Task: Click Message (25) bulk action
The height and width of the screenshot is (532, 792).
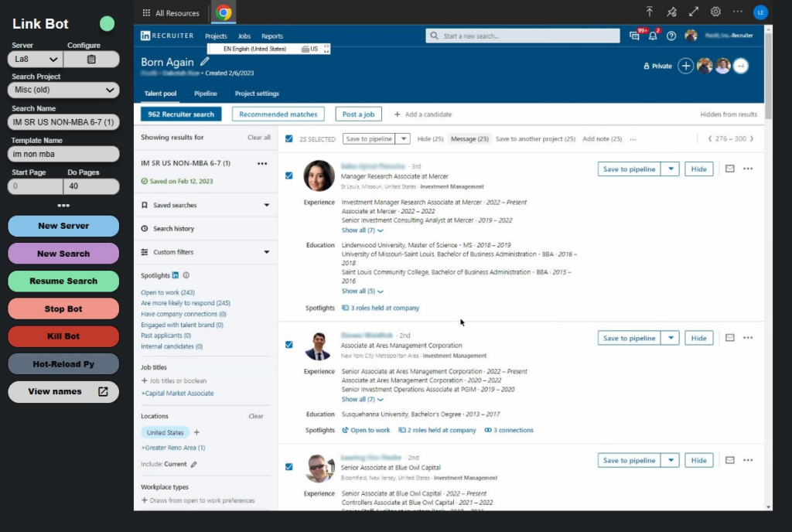Action: (x=469, y=139)
